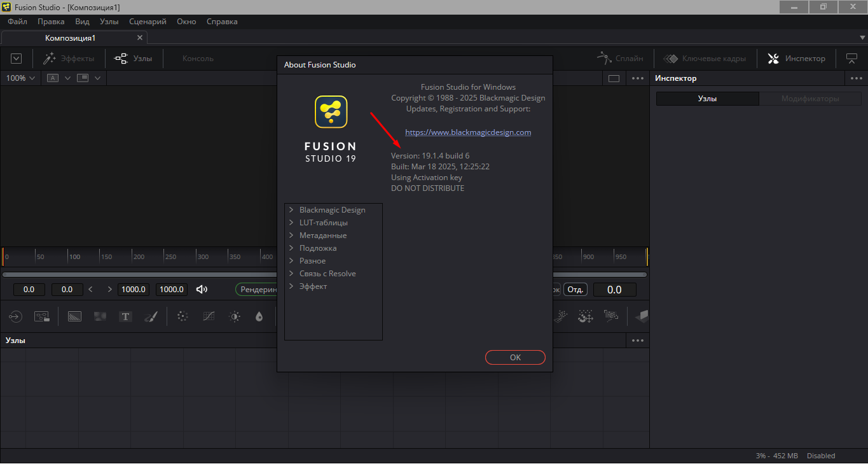Image resolution: width=868 pixels, height=464 pixels.
Task: Toggle the Inspector panel button
Action: tap(797, 59)
